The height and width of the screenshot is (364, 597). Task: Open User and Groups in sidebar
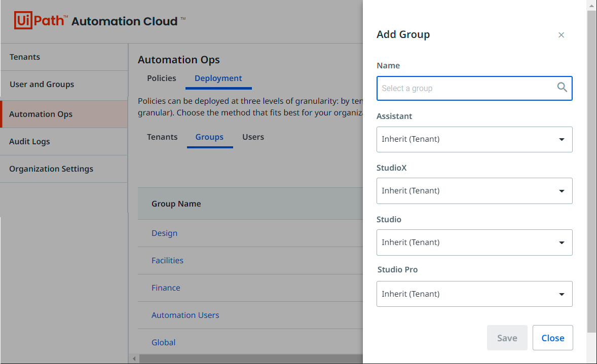(x=64, y=85)
